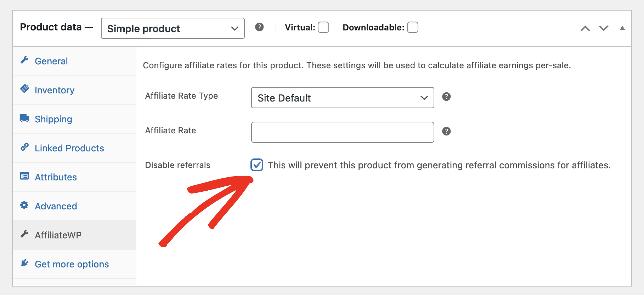
Task: Move Product data panel down
Action: click(604, 28)
